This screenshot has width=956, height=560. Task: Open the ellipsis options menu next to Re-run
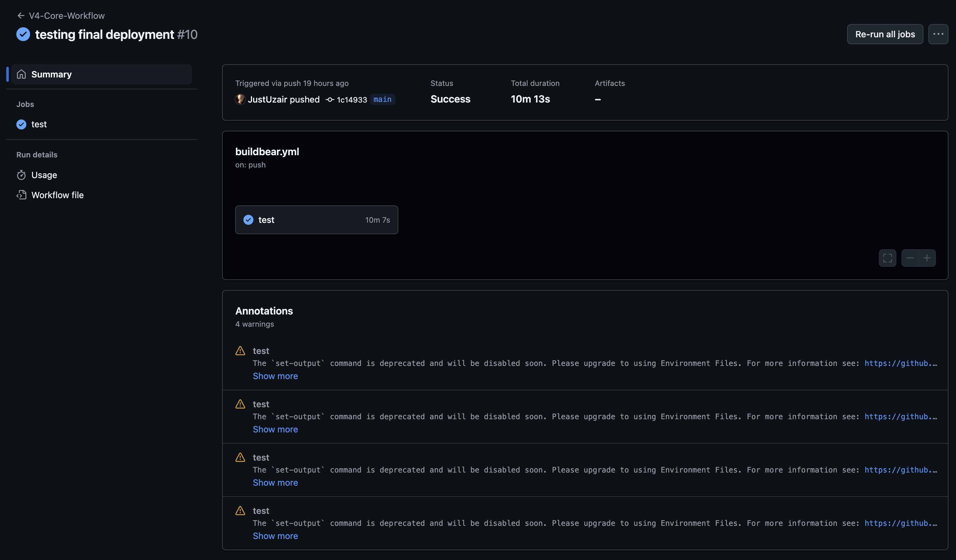(x=938, y=34)
